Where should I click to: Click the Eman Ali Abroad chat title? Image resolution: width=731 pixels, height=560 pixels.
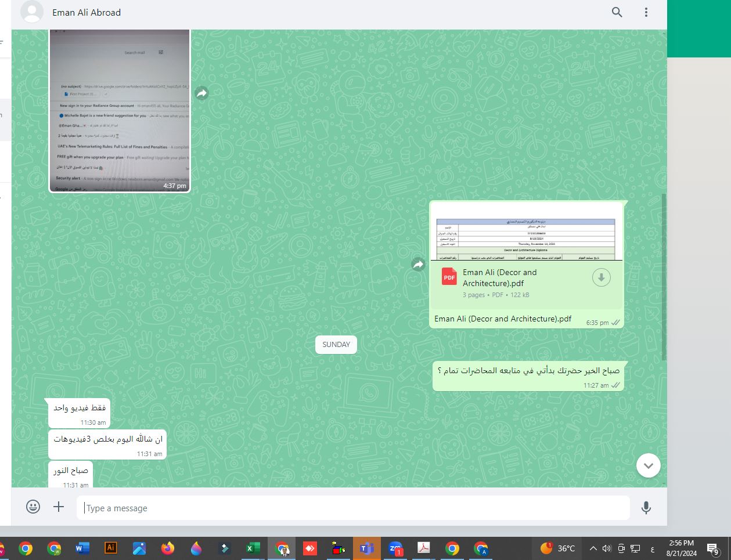click(x=87, y=12)
